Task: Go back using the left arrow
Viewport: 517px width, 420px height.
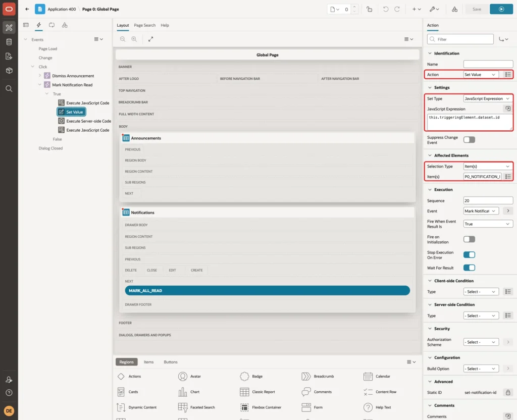Action: point(27,9)
